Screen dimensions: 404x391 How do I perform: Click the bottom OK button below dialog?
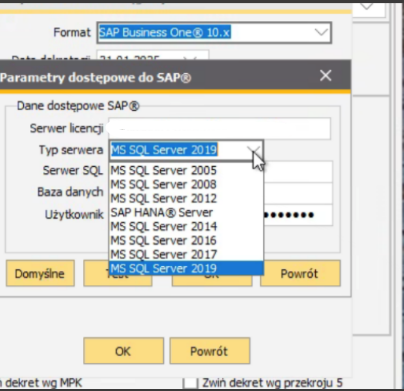point(123,351)
